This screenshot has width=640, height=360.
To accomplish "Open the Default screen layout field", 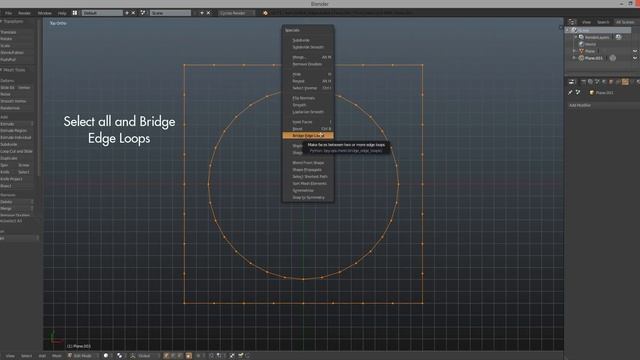I will coord(102,13).
